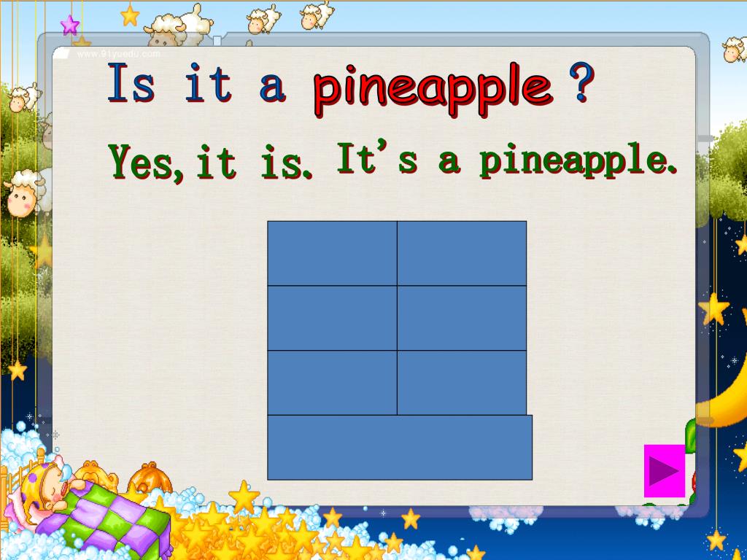Click the blue "Is it a" text
Viewport: 747px width, 560px height.
point(197,83)
